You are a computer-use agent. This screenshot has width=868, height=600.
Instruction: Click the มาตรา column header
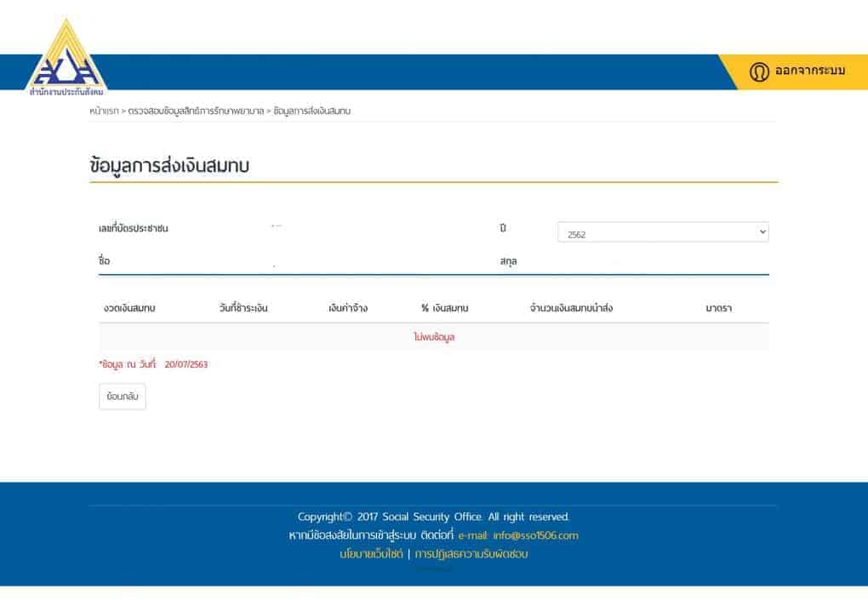(718, 308)
